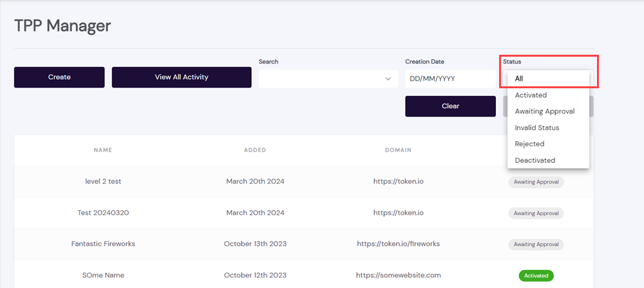This screenshot has width=644, height=288.
Task: Open the Fantastic Fireworks TPP row
Action: (103, 244)
